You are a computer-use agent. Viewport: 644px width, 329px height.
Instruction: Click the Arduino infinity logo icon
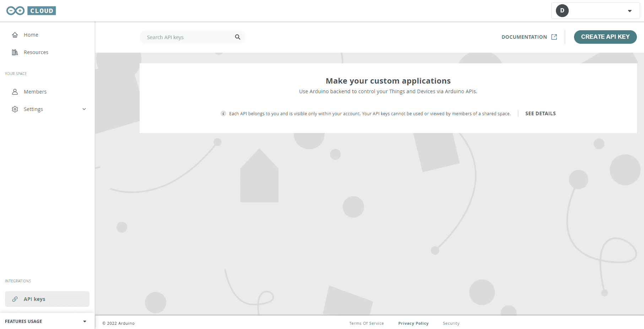(x=15, y=11)
